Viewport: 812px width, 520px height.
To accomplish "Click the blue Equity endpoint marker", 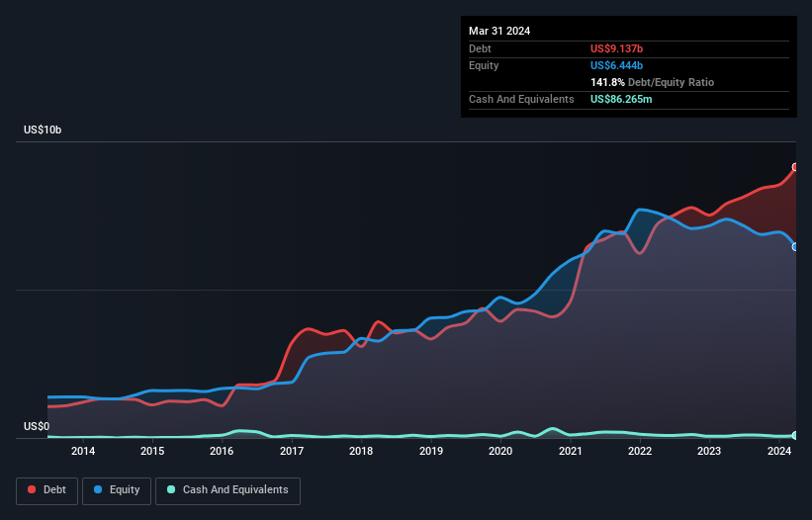I will (795, 247).
